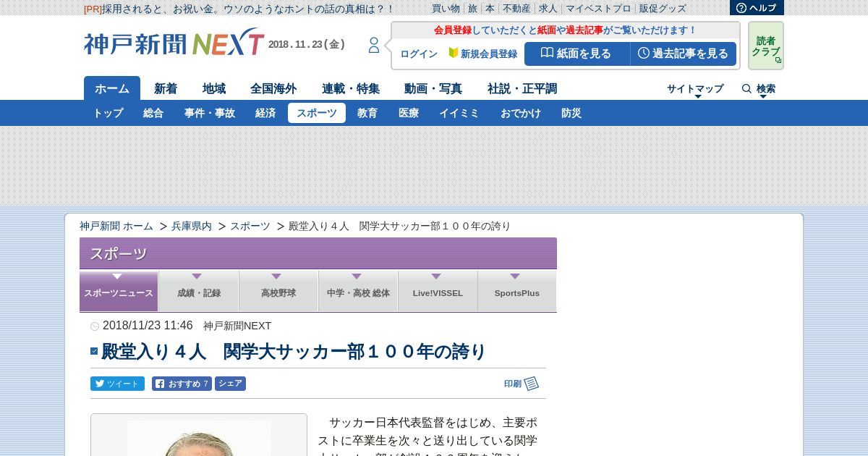Click the 求人 top link

click(548, 9)
